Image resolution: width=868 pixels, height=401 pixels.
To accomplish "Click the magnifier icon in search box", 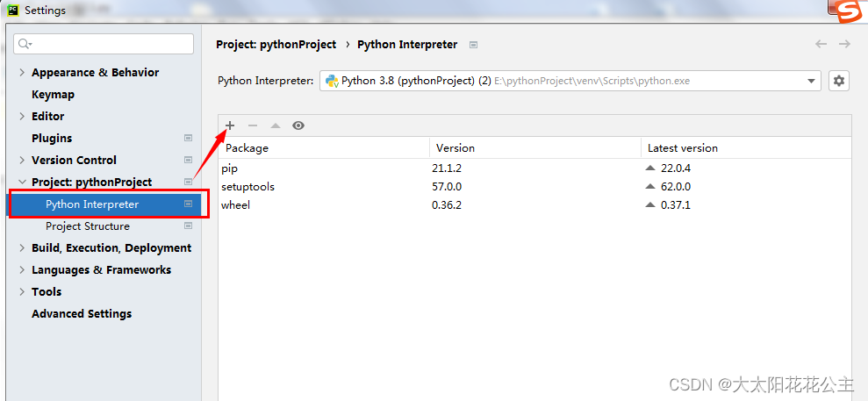I will point(25,44).
